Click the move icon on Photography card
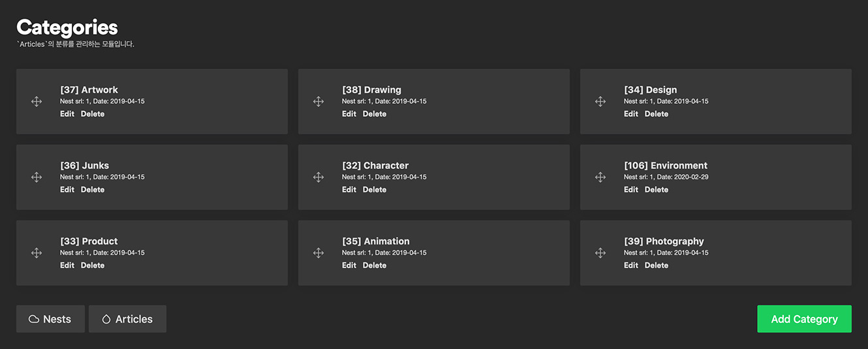Viewport: 868px width, 349px height. coord(600,253)
